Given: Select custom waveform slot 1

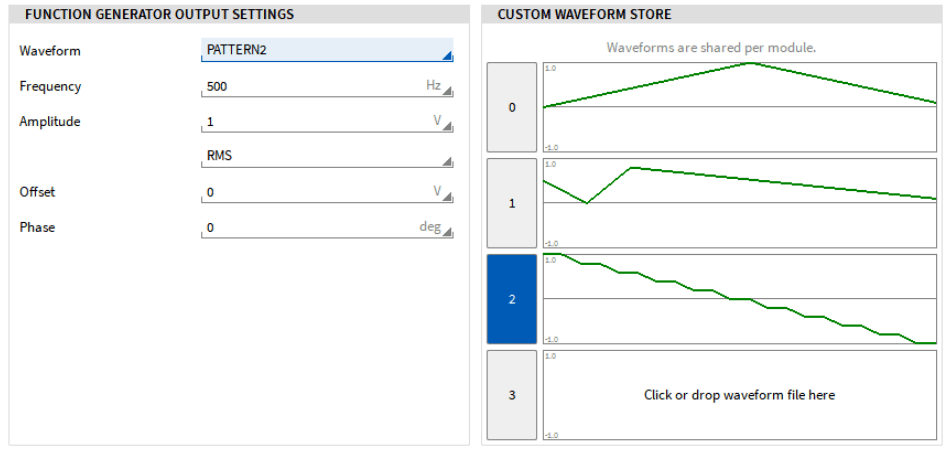Looking at the screenshot, I should point(512,203).
